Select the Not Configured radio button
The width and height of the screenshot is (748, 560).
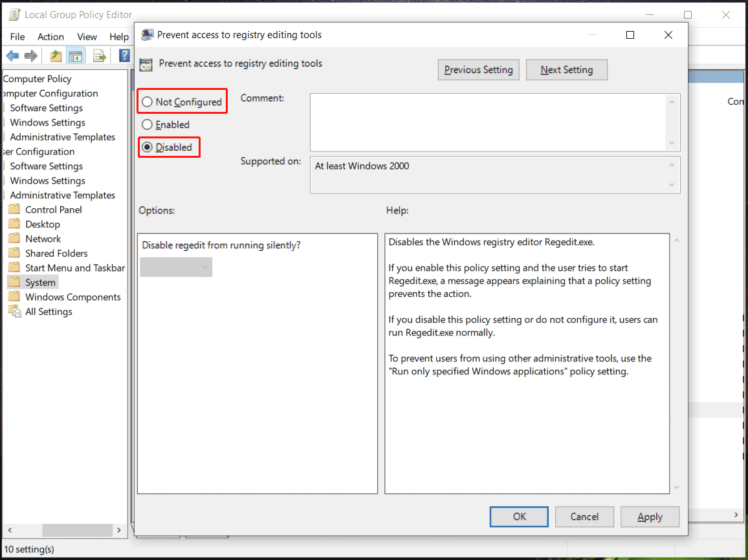[146, 101]
